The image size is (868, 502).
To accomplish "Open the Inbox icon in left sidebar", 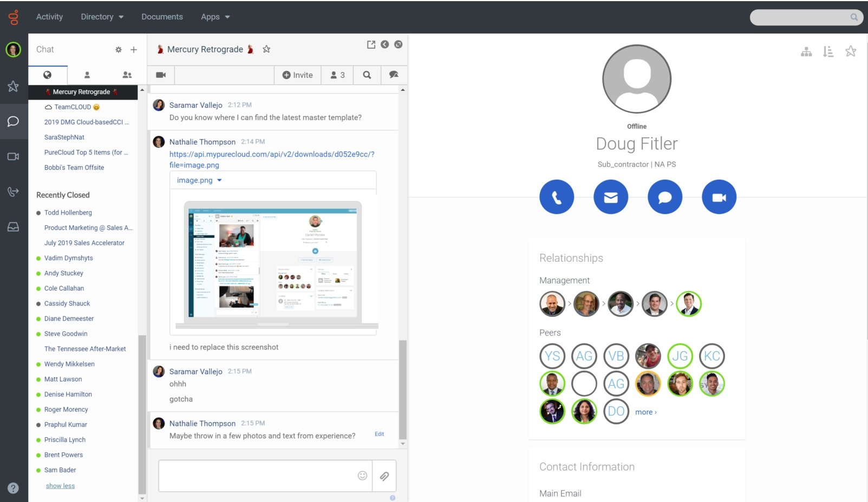I will pos(14,227).
